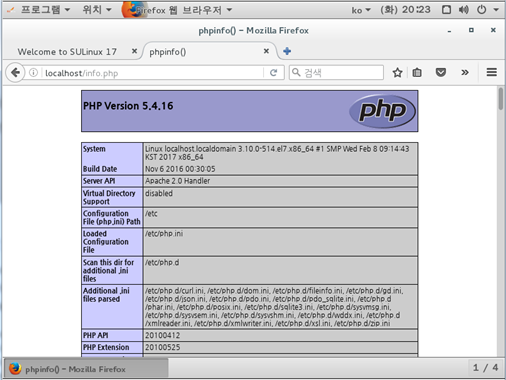
Task: Click the System row label
Action: pyautogui.click(x=94, y=149)
